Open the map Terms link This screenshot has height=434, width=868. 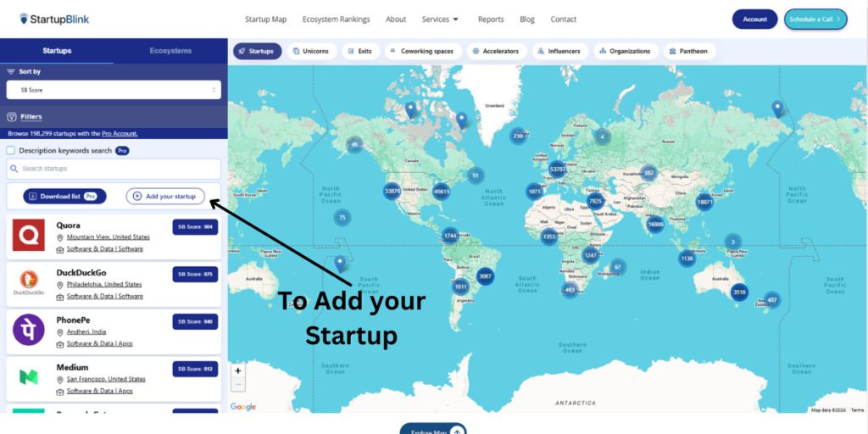click(858, 410)
